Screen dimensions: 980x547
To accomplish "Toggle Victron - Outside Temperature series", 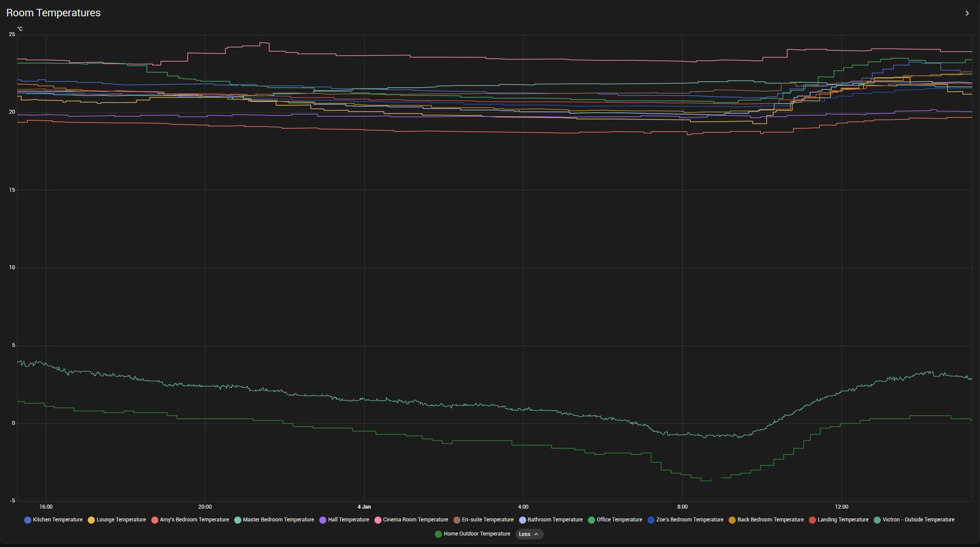I will point(918,520).
